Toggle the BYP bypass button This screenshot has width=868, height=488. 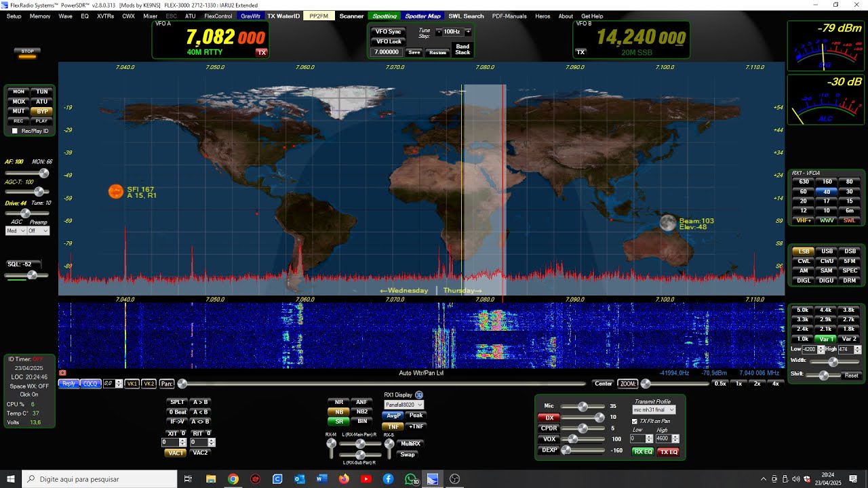[42, 111]
